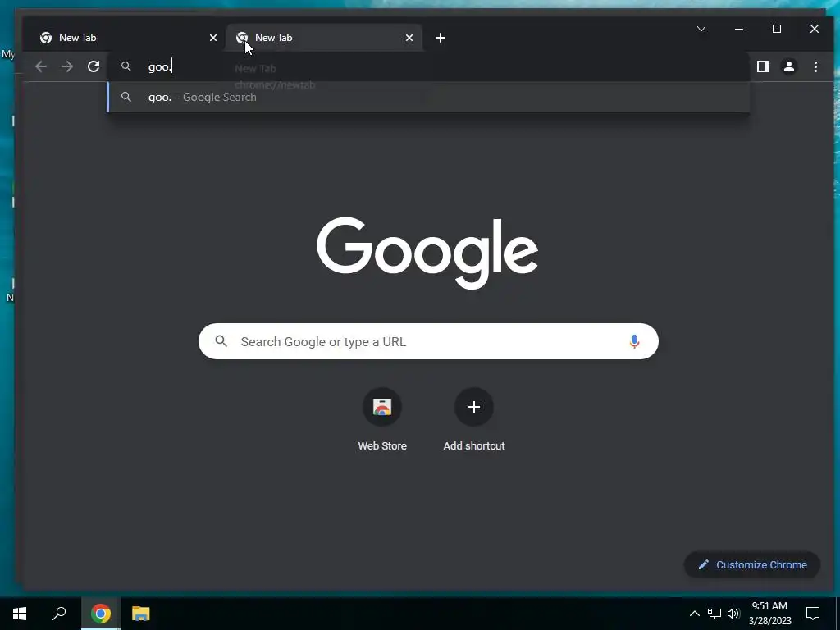Open the side panel icon
This screenshot has height=630, width=840.
[x=763, y=66]
